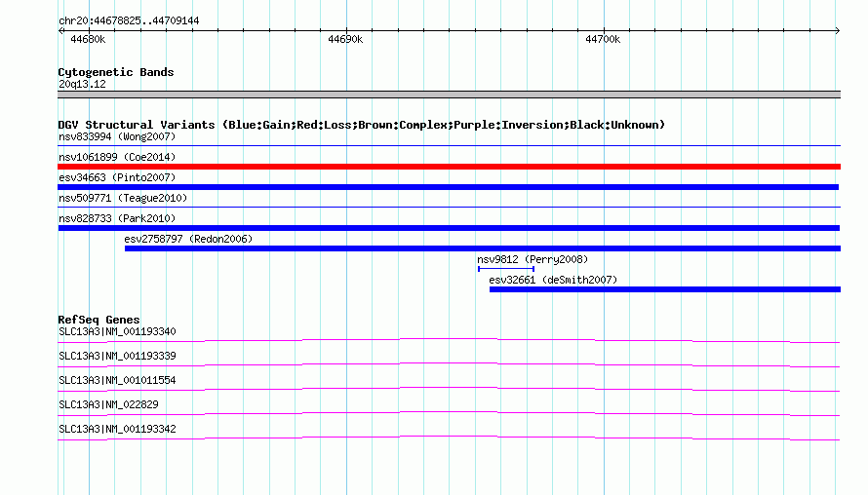The image size is (868, 495).
Task: Click the nsv828733 (Park2010) label
Action: click(117, 218)
